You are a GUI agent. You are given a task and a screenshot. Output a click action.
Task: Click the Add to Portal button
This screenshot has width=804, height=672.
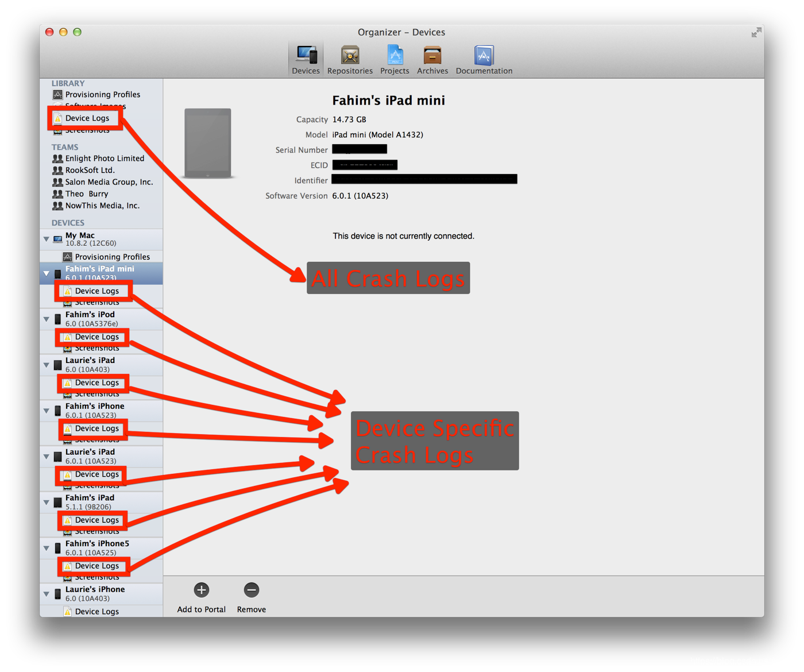tap(201, 597)
